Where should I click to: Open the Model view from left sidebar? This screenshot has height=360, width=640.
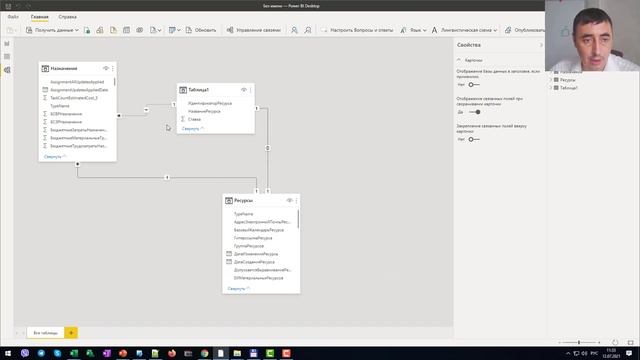7,70
